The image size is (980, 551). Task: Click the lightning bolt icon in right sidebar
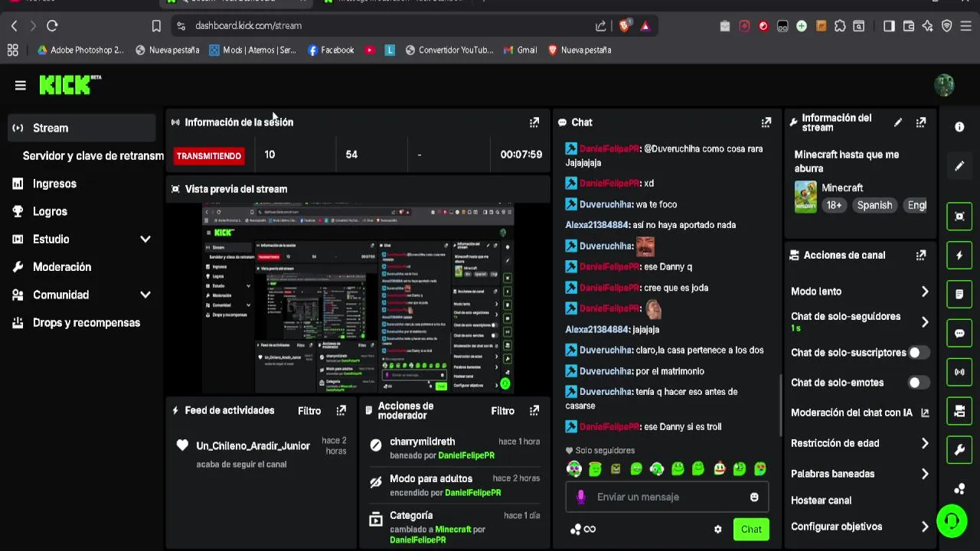click(959, 255)
